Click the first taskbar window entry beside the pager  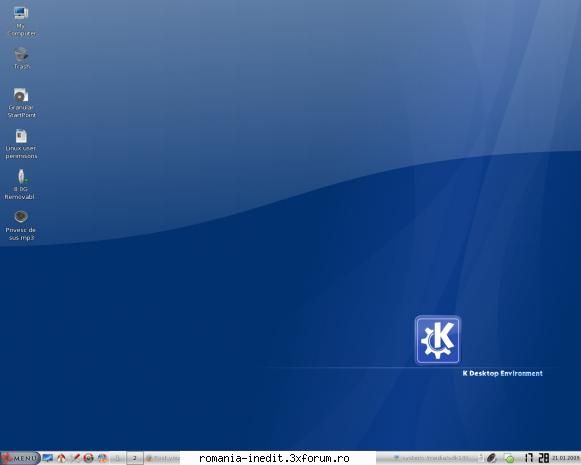[162, 458]
